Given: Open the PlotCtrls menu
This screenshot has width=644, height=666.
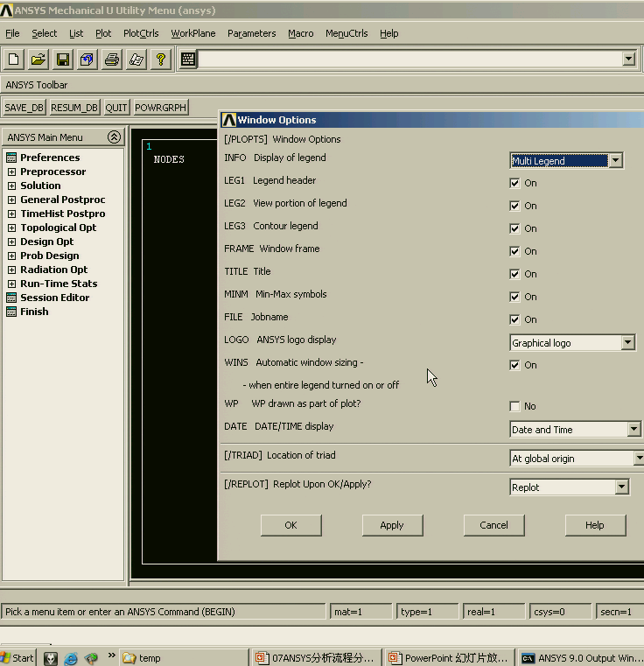Looking at the screenshot, I should tap(141, 33).
